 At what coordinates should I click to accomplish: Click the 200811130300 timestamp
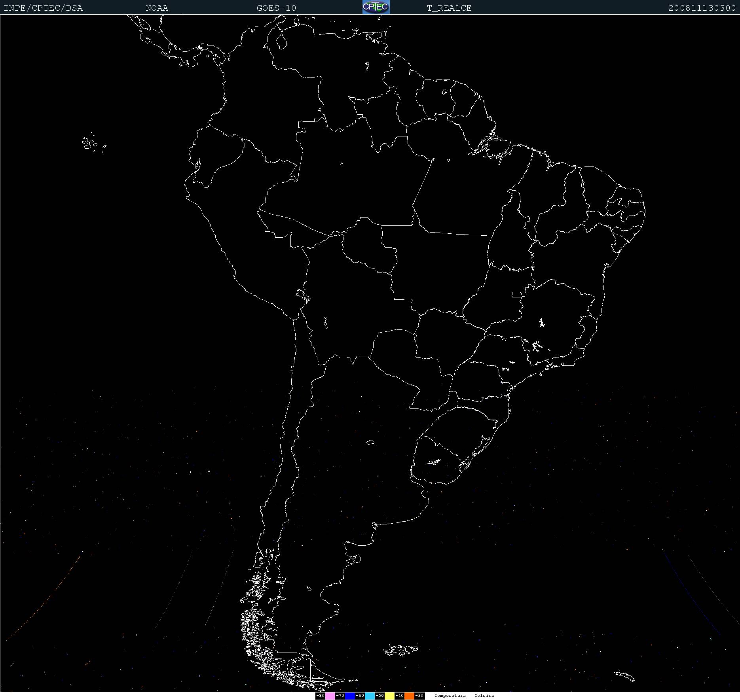(x=702, y=8)
